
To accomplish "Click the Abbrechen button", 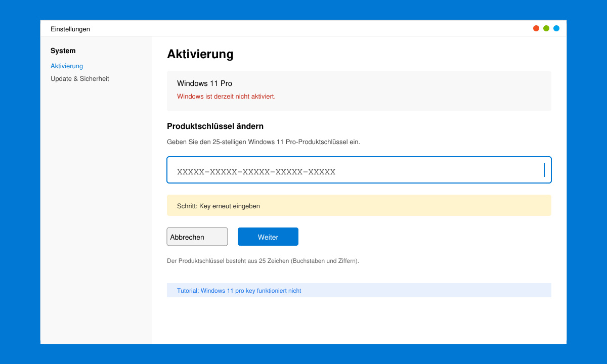I will pos(197,237).
